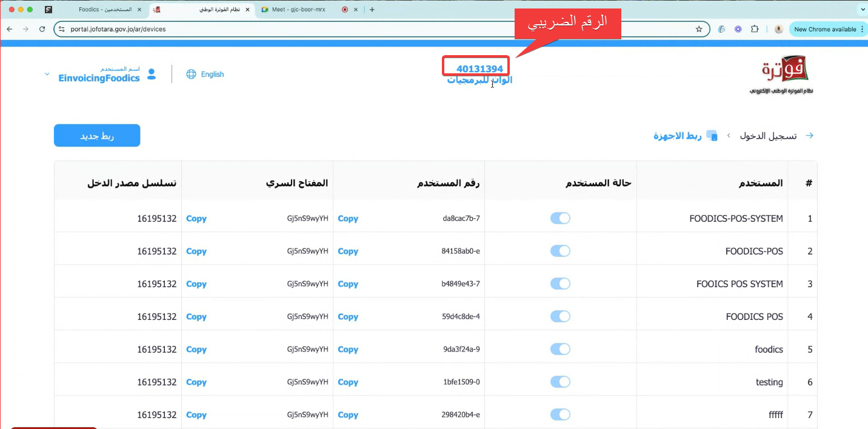Image resolution: width=868 pixels, height=429 pixels.
Task: Expand the EinvoicingFoodics user dropdown chevron
Action: tap(47, 74)
